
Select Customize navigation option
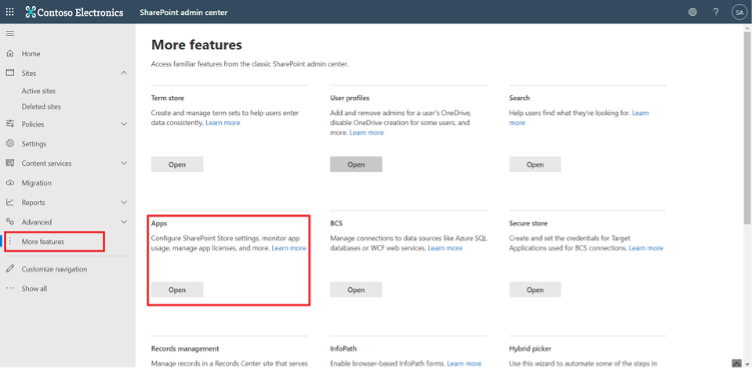click(x=54, y=269)
